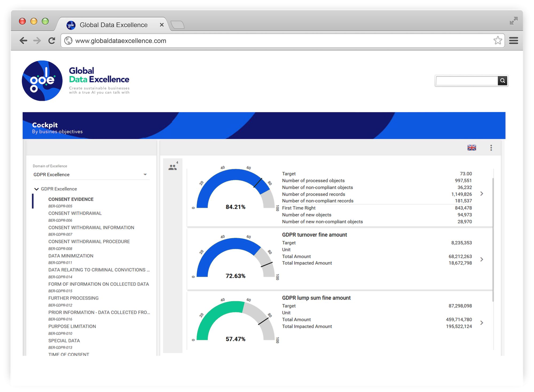Click the search magnifier button
The height and width of the screenshot is (392, 534).
(502, 81)
